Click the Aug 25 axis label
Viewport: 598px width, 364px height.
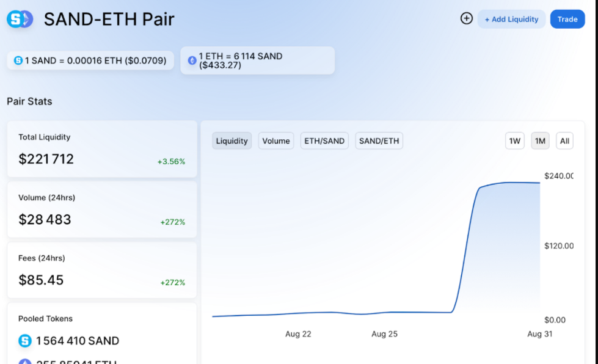coord(384,334)
